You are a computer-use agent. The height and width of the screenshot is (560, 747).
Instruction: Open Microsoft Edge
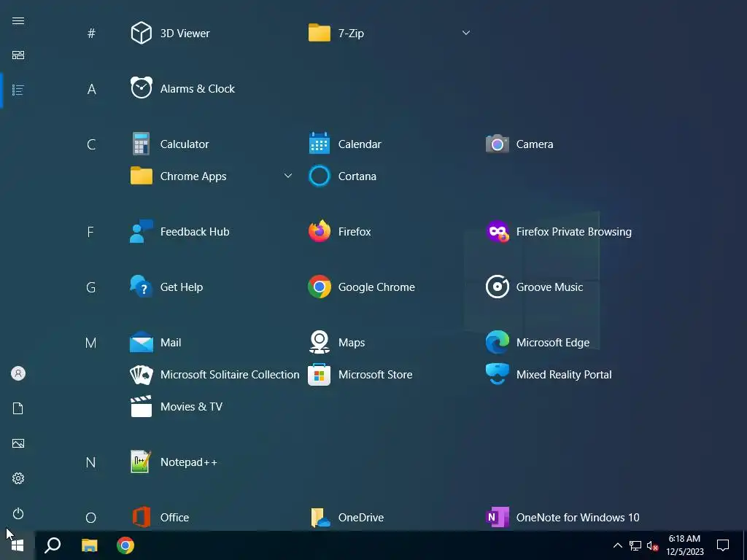coord(538,343)
